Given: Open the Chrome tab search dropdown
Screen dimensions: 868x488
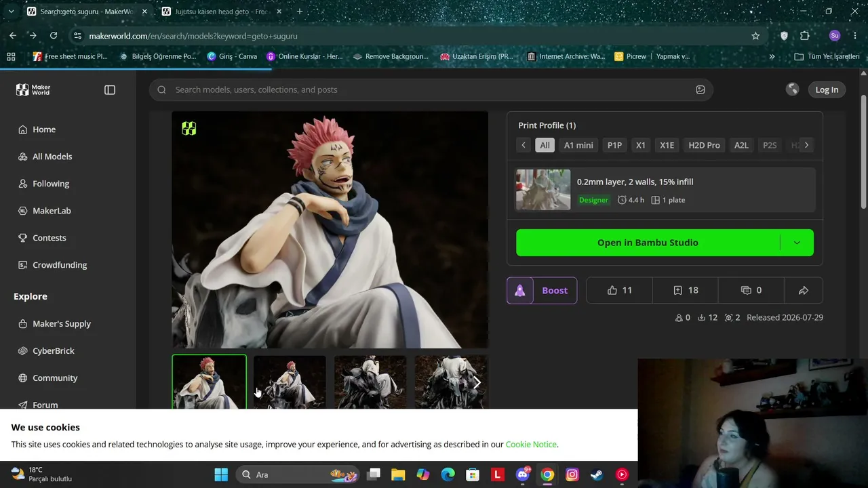Looking at the screenshot, I should click(11, 12).
